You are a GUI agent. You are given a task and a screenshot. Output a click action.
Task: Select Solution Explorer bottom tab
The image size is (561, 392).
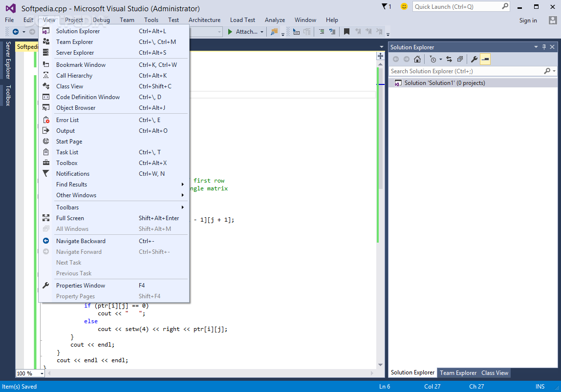coord(412,372)
